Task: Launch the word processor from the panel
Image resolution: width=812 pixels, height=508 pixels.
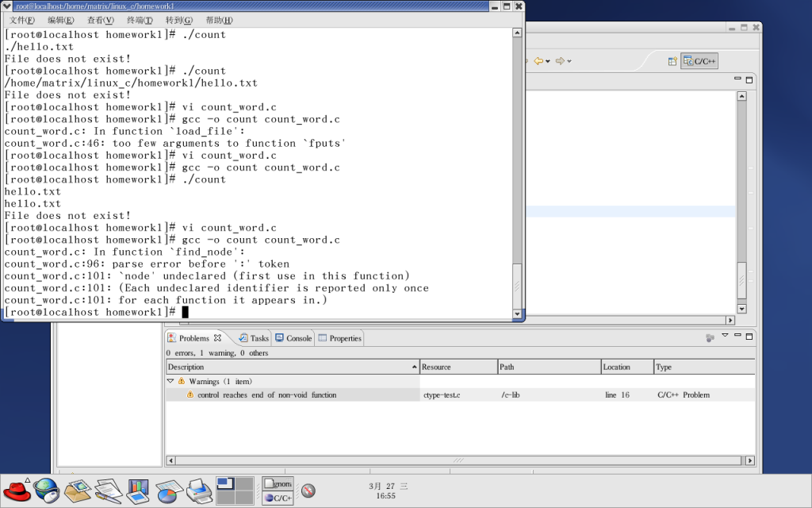Action: tap(107, 491)
